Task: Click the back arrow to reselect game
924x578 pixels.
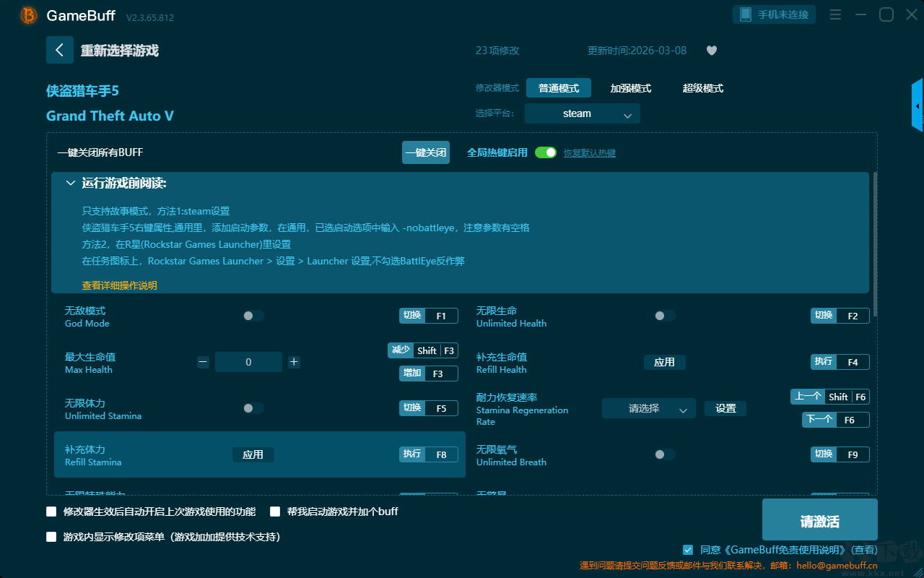Action: pyautogui.click(x=60, y=50)
